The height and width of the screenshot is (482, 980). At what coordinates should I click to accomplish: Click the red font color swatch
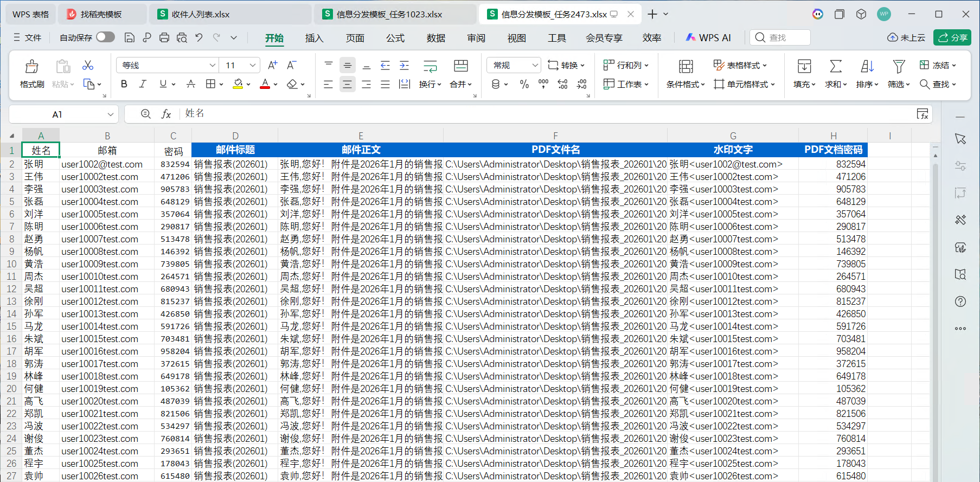coord(265,84)
